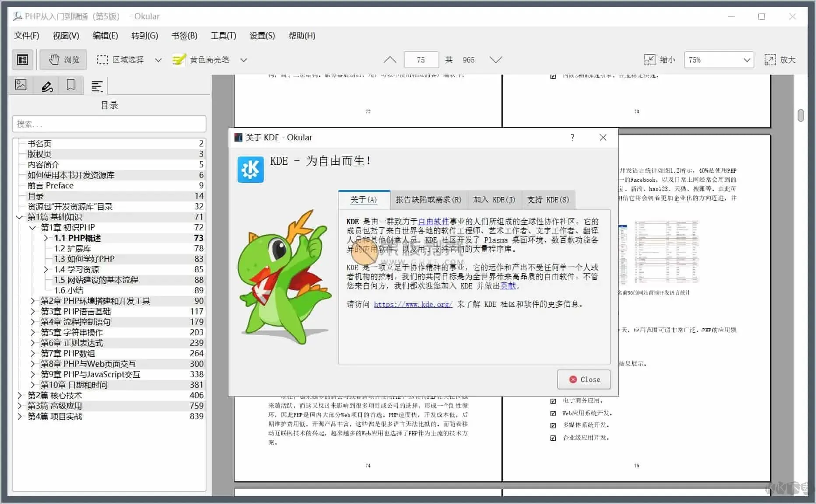Click the 搜索 search field in contents panel
This screenshot has height=504, width=816.
[x=109, y=124]
